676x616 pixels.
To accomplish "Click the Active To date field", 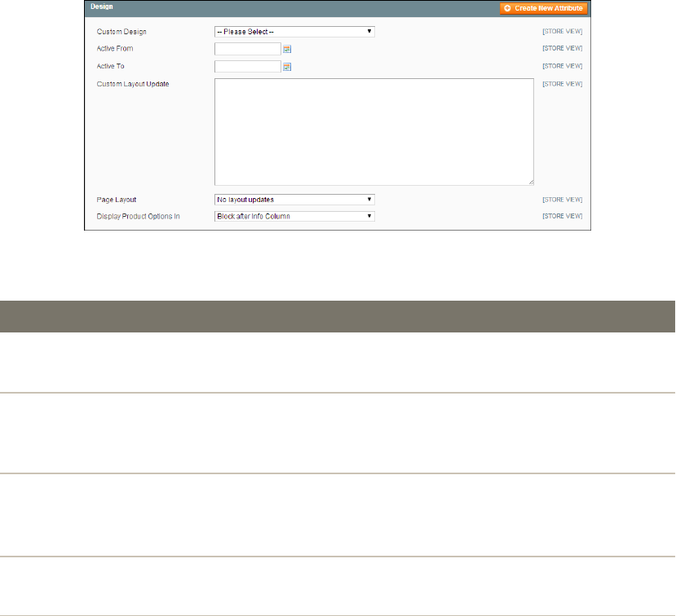I will 248,66.
